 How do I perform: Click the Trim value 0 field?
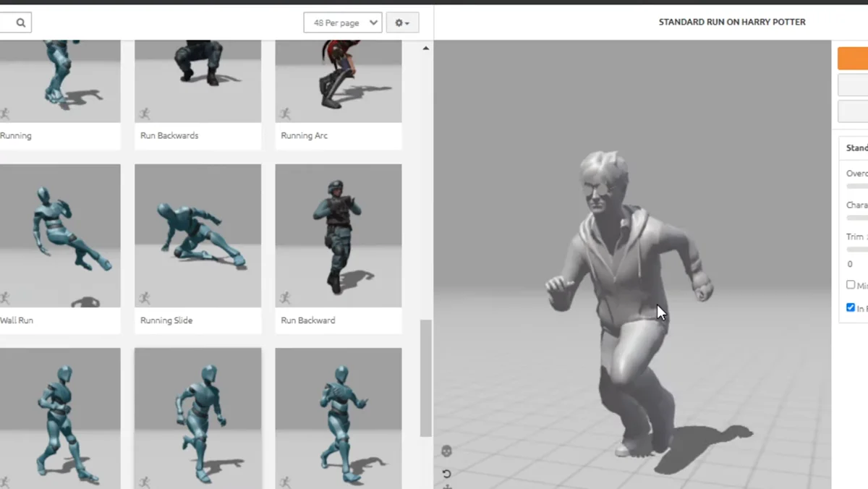(x=850, y=264)
